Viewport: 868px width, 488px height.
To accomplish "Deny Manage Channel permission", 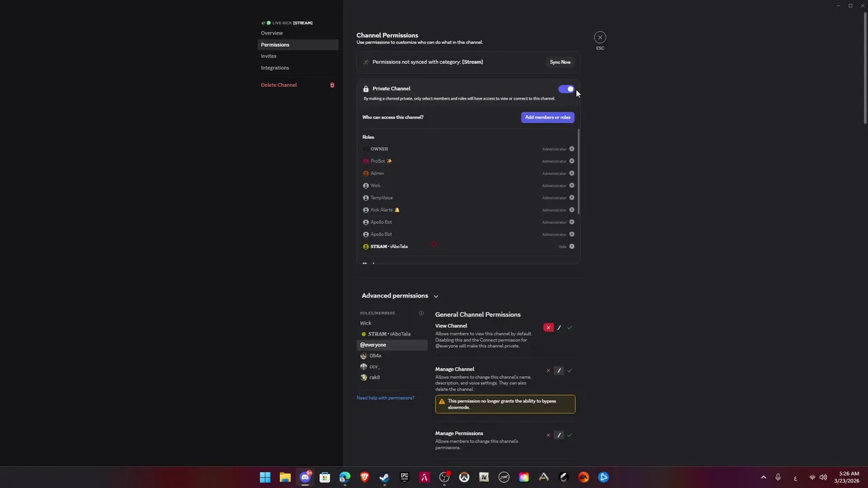I will pyautogui.click(x=548, y=371).
